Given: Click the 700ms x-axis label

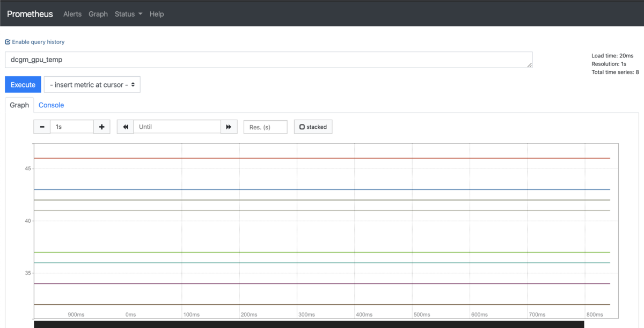Looking at the screenshot, I should (x=537, y=315).
